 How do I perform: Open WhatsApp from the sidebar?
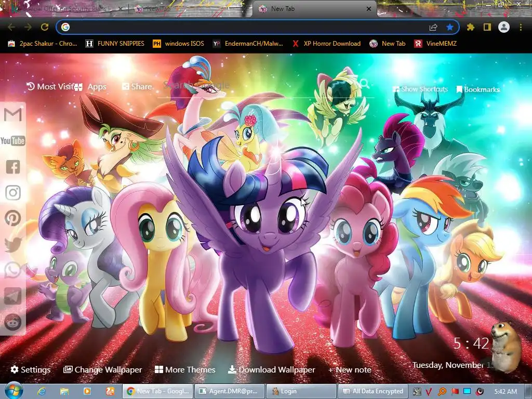point(13,270)
